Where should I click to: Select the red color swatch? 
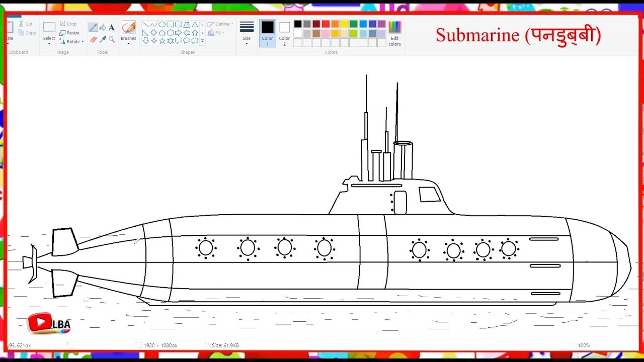point(326,24)
